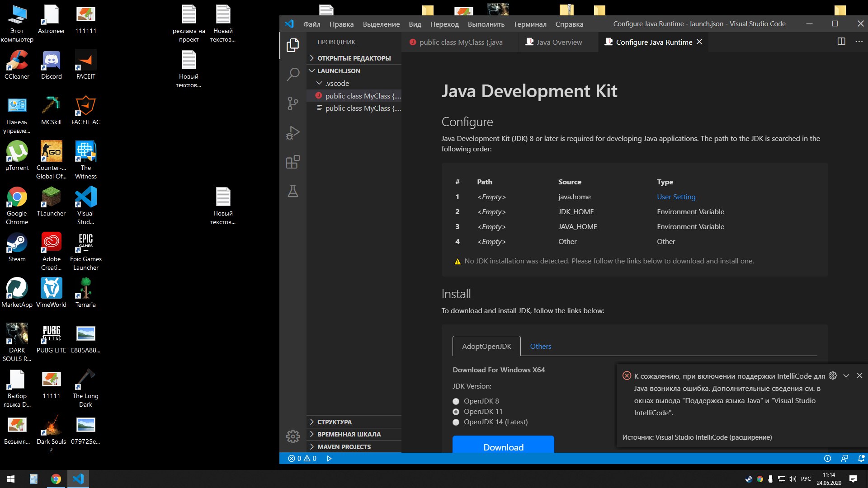This screenshot has width=868, height=488.
Task: Select the Discord desktop shortcut
Action: pyautogui.click(x=51, y=65)
